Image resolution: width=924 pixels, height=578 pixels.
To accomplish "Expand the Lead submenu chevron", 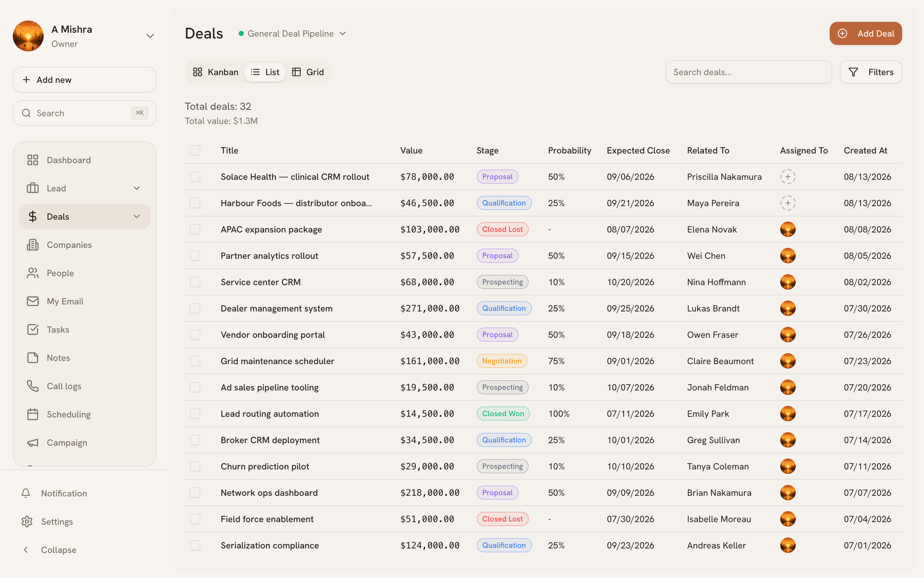I will 137,189.
